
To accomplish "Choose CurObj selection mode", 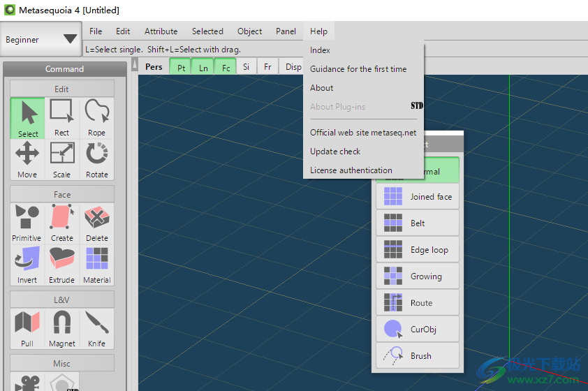I will point(418,329).
